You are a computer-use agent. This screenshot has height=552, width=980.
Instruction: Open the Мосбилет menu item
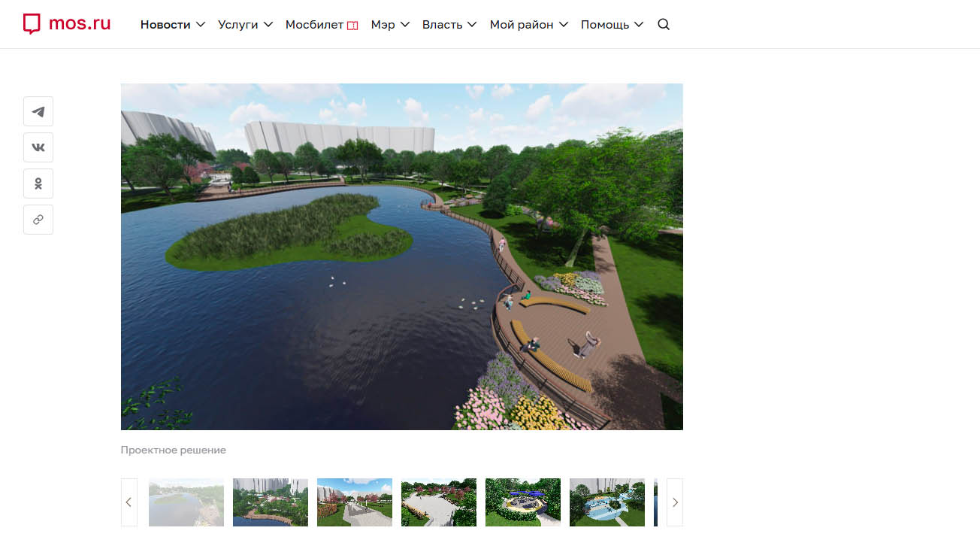[322, 24]
